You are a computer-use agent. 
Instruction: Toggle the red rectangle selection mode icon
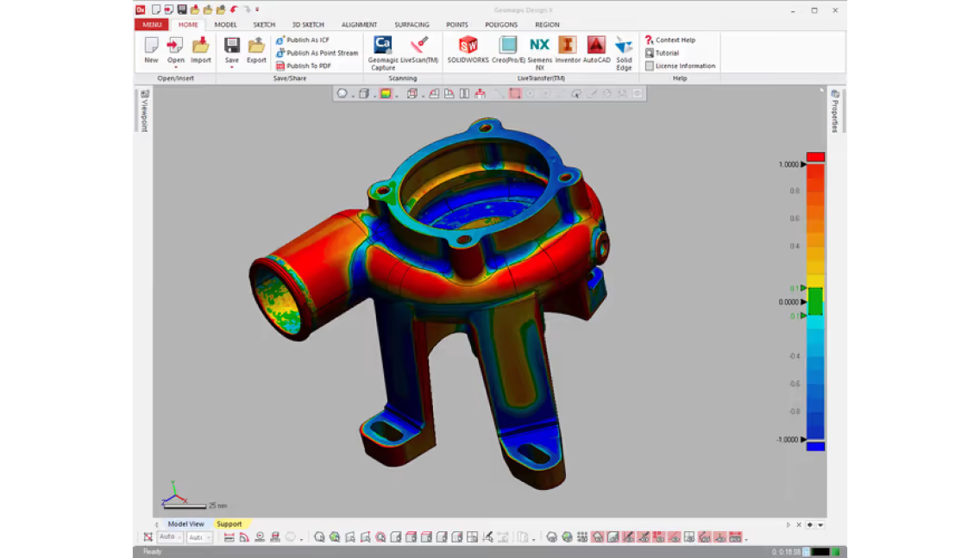[515, 94]
